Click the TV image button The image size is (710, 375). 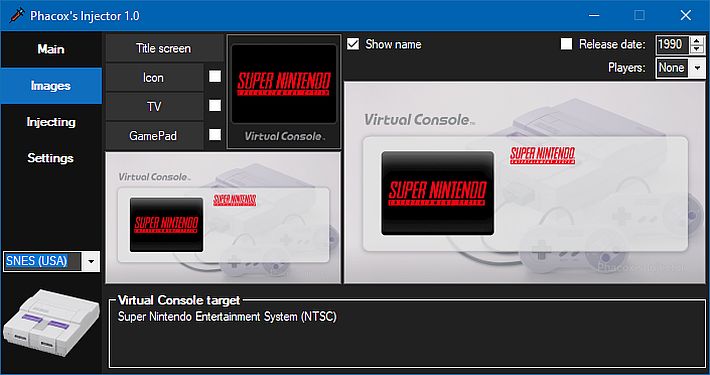click(x=154, y=107)
